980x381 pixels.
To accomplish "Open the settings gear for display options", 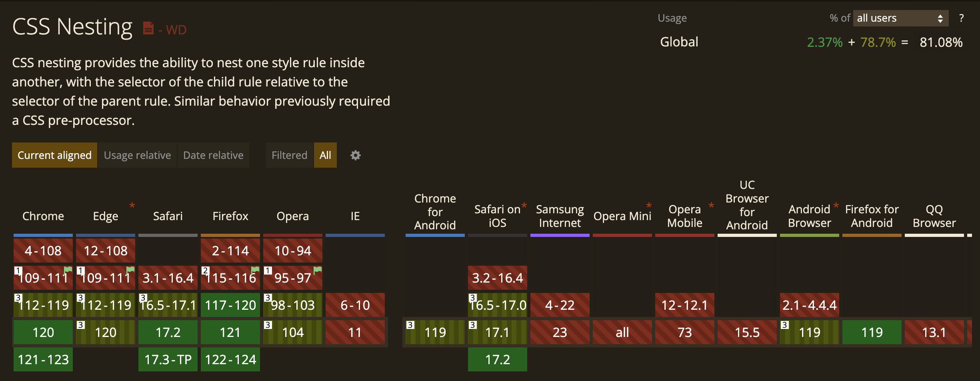I will [355, 155].
